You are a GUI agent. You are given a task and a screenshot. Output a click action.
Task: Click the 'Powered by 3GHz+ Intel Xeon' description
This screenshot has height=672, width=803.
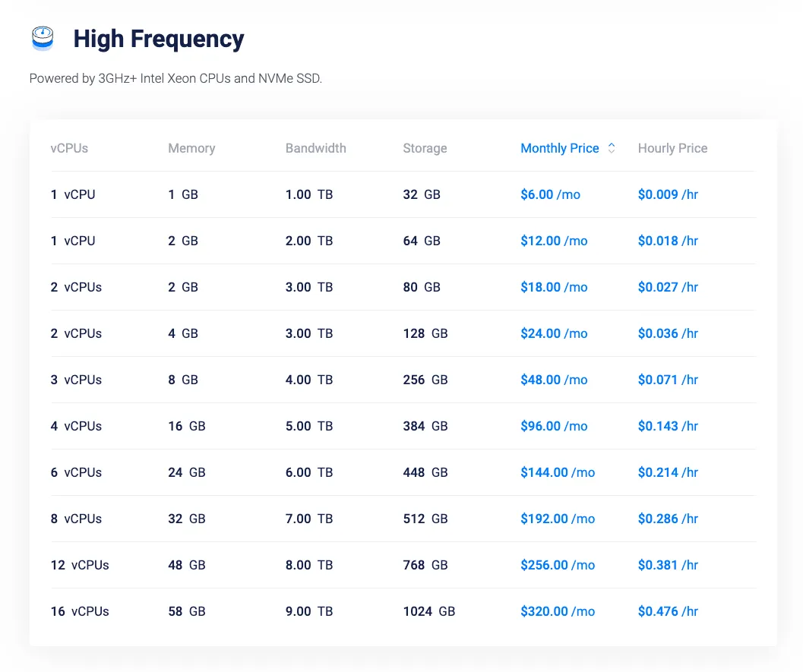pos(175,78)
